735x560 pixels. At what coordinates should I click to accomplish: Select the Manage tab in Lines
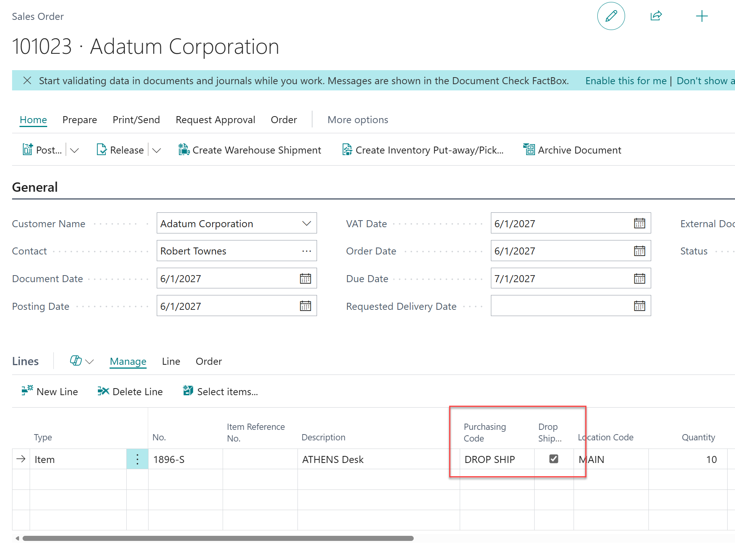pos(128,361)
